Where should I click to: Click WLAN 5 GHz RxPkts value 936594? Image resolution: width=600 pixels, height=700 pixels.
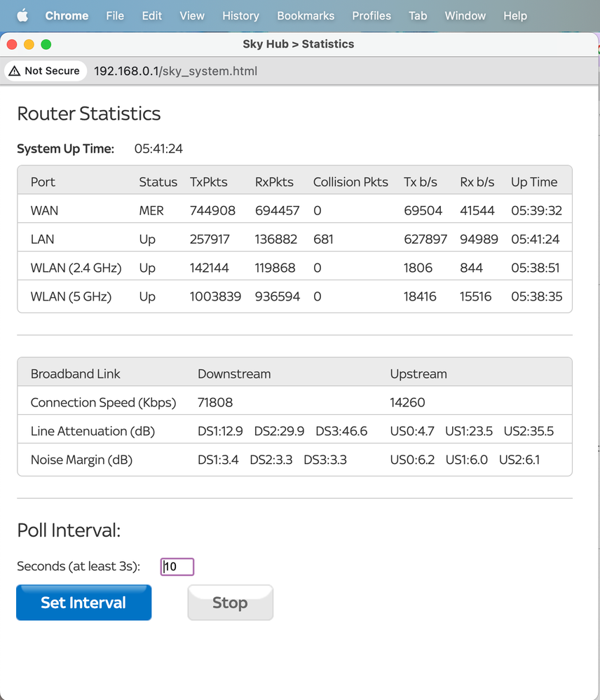coord(278,296)
